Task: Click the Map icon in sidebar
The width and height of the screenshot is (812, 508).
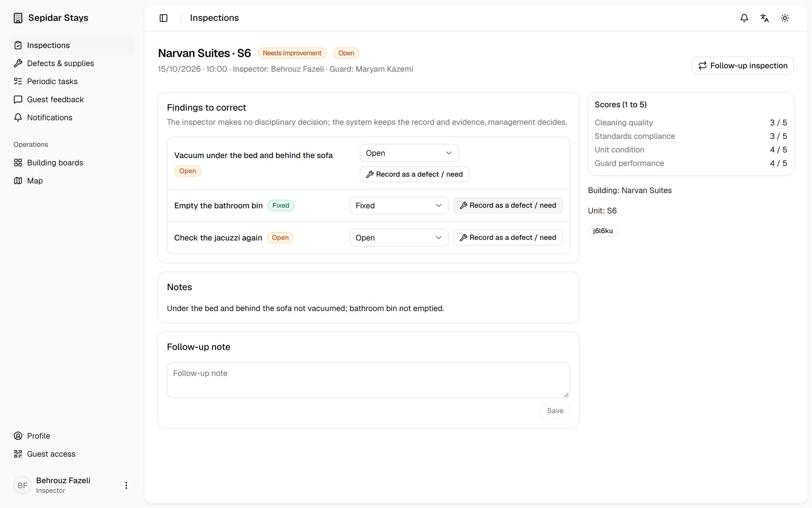Action: 18,180
